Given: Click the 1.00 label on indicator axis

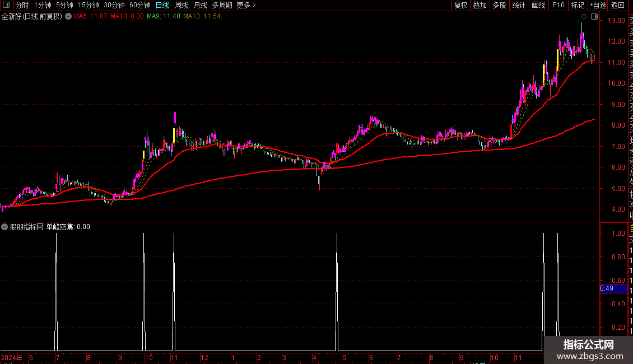Looking at the screenshot, I should (618, 234).
